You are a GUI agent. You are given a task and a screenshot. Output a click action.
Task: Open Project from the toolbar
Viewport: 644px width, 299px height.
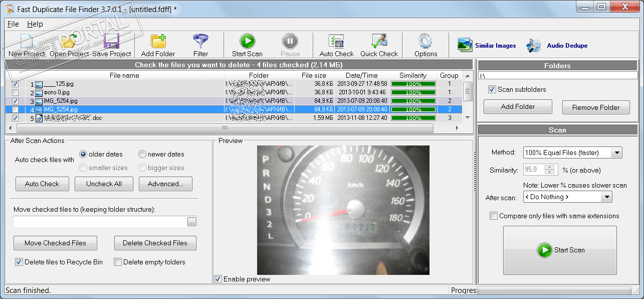[69, 45]
